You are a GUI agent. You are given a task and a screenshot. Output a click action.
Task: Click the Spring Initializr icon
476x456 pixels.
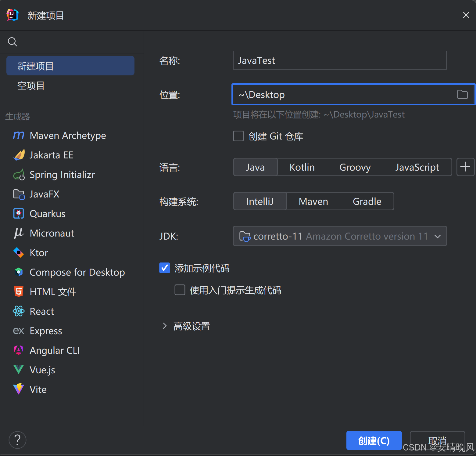click(x=19, y=175)
